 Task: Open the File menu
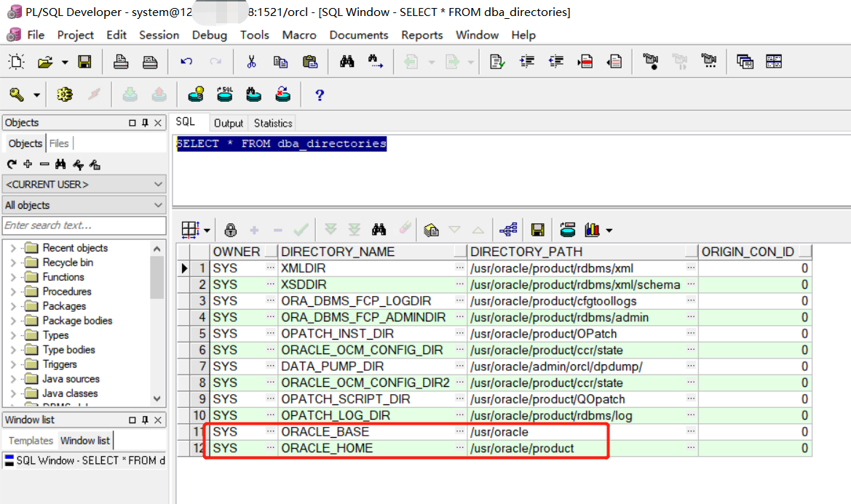(x=36, y=35)
